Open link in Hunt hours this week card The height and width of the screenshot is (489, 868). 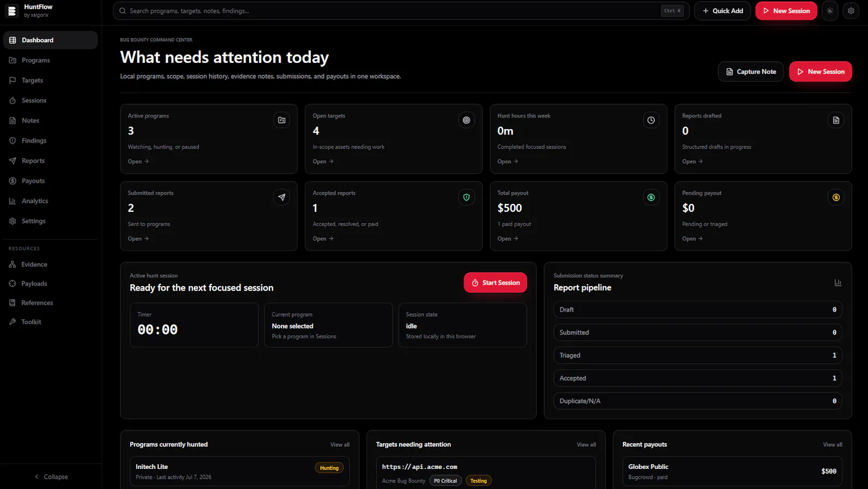508,162
